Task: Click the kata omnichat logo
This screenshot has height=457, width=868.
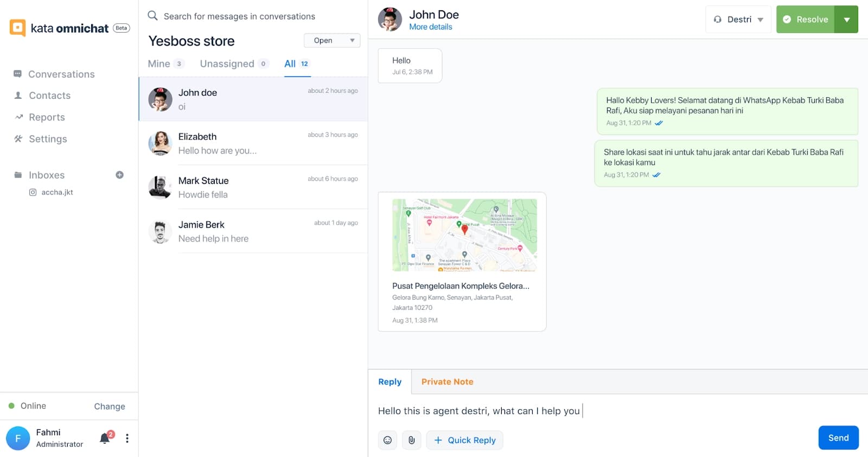Action: [x=18, y=28]
